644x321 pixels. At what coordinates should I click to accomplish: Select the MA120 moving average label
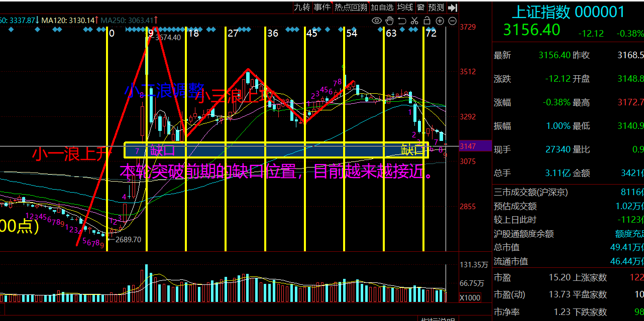(68, 21)
